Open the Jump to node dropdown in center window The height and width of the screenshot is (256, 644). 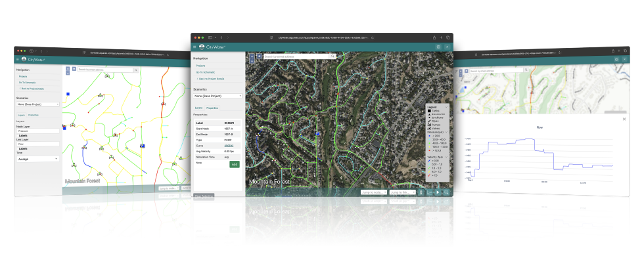(x=374, y=192)
